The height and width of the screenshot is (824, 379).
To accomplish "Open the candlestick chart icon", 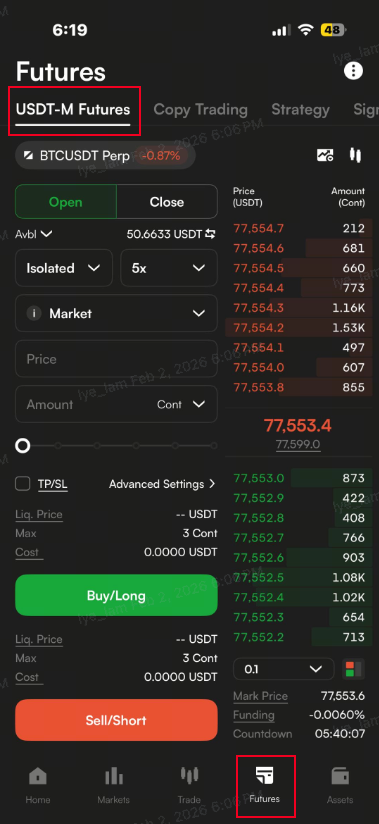I will [355, 155].
